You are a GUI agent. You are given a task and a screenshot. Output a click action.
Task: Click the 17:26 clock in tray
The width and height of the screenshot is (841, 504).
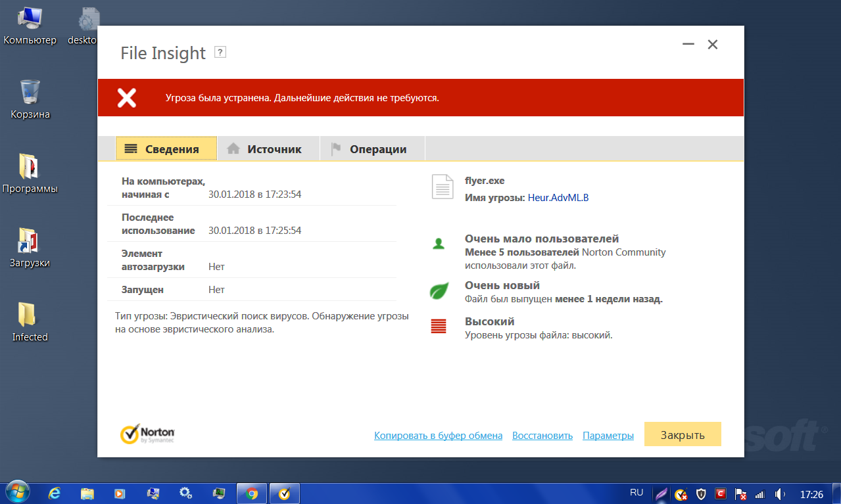811,493
